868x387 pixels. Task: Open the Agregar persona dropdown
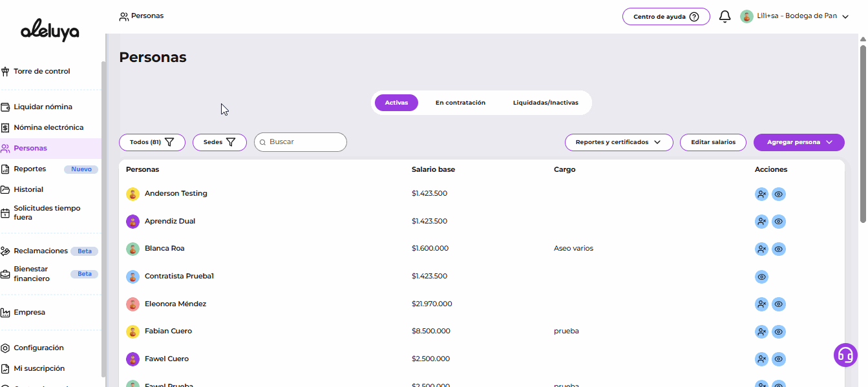(798, 142)
